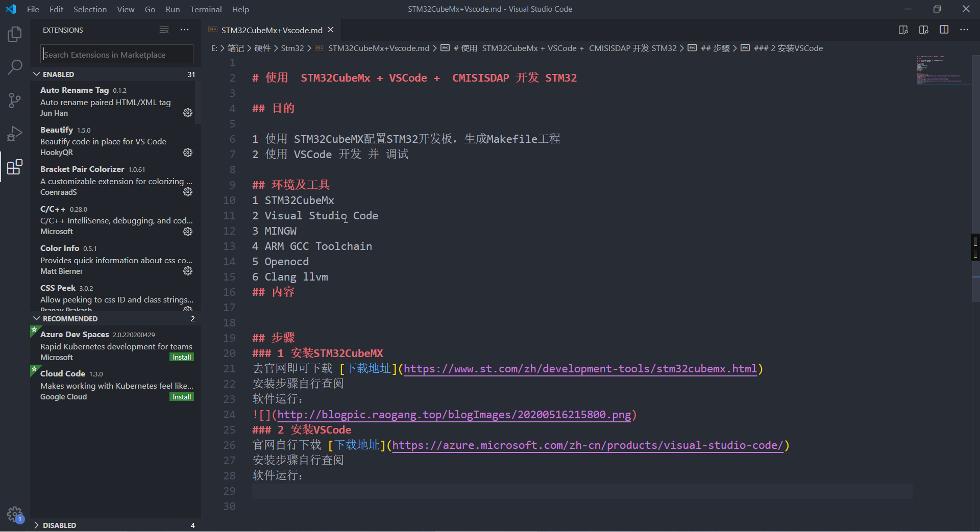The width and height of the screenshot is (980, 532).
Task: Open the Source Control view
Action: tap(14, 100)
